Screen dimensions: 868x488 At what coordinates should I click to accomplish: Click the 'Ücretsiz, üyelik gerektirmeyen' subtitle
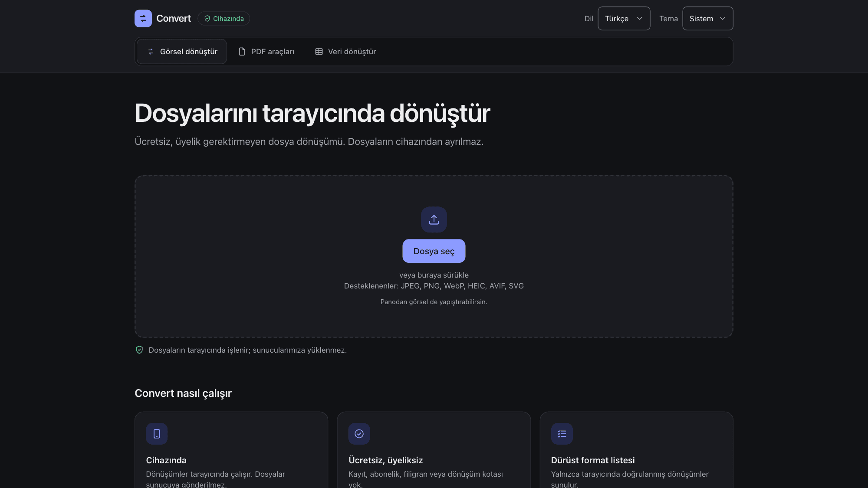pyautogui.click(x=309, y=142)
